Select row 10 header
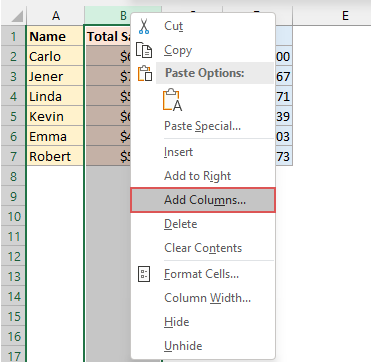The width and height of the screenshot is (371, 362). tap(13, 216)
